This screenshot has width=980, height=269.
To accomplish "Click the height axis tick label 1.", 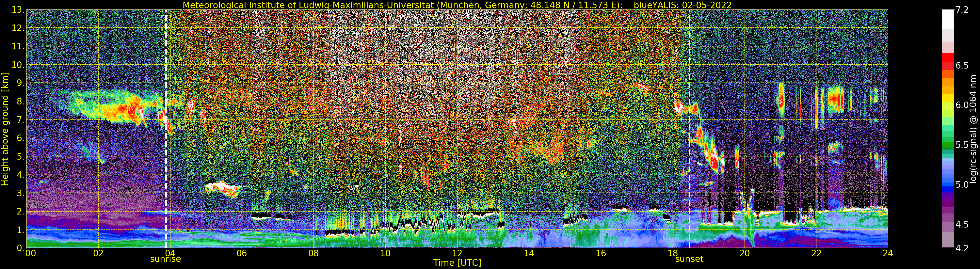I will tap(21, 230).
